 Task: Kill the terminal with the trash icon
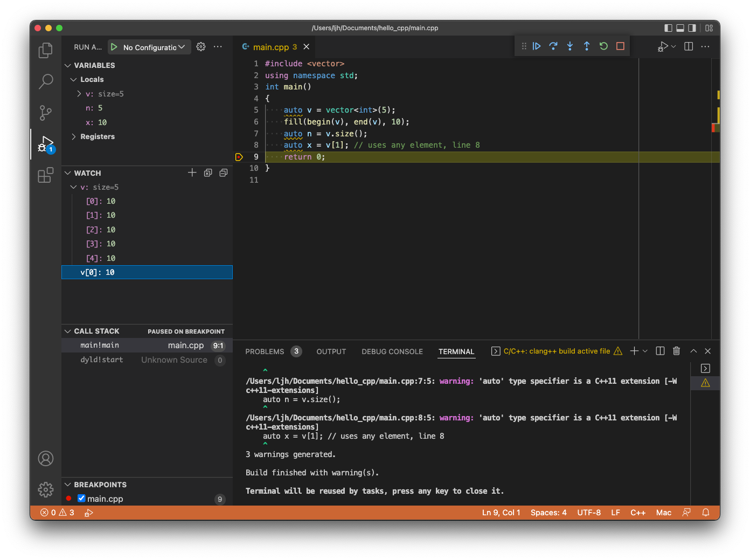pyautogui.click(x=676, y=351)
